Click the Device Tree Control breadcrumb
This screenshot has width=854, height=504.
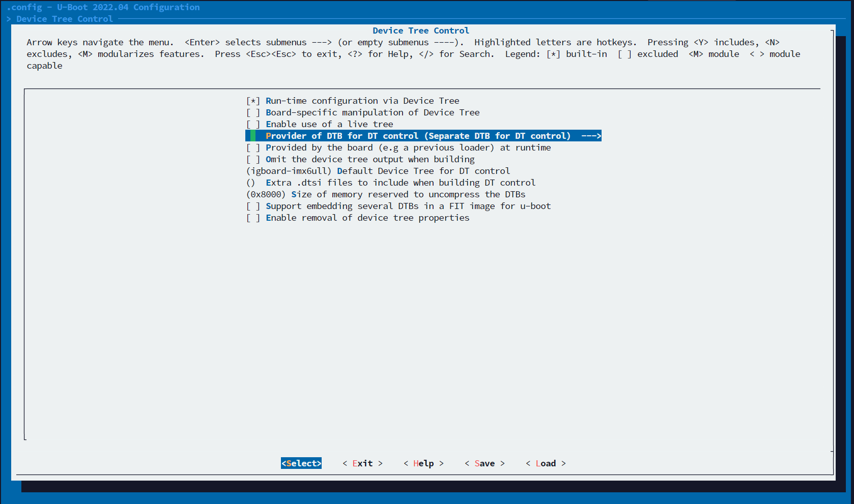[x=65, y=19]
